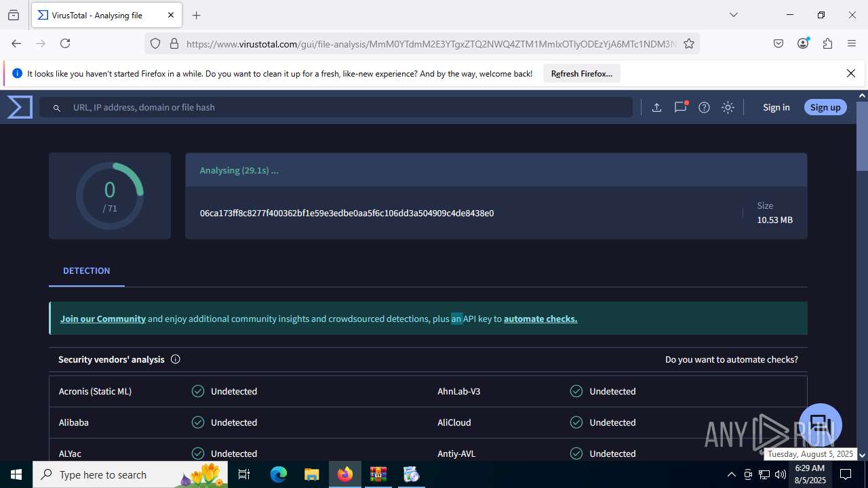Open the upload file icon
Screen dimensions: 868x488
pyautogui.click(x=656, y=107)
